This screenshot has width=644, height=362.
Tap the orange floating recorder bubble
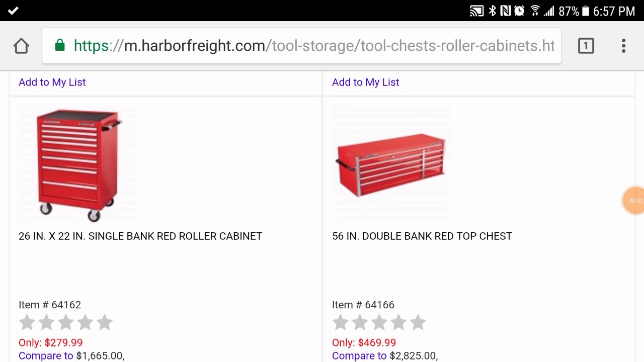click(634, 201)
